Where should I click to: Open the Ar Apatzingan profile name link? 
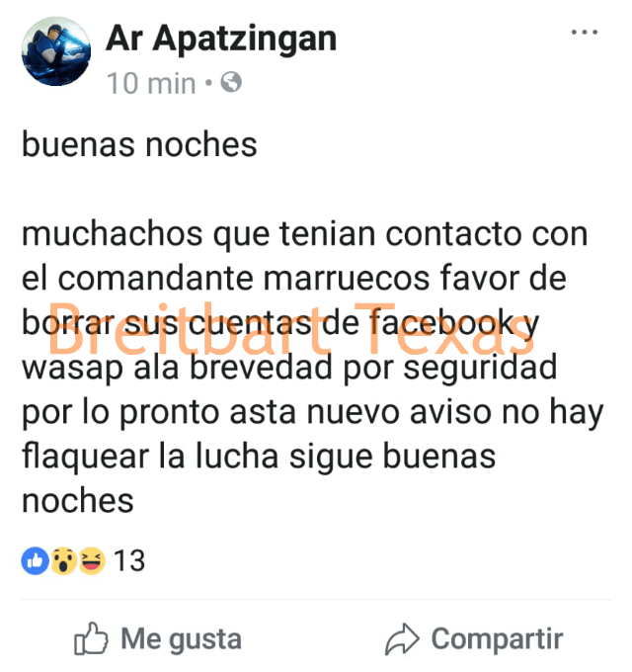[221, 40]
